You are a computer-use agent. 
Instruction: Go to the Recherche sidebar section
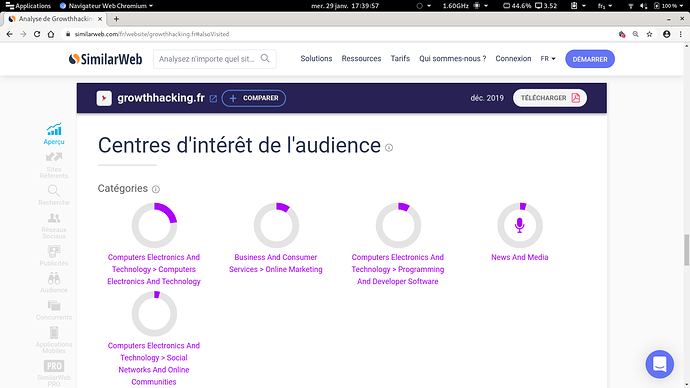[54, 195]
